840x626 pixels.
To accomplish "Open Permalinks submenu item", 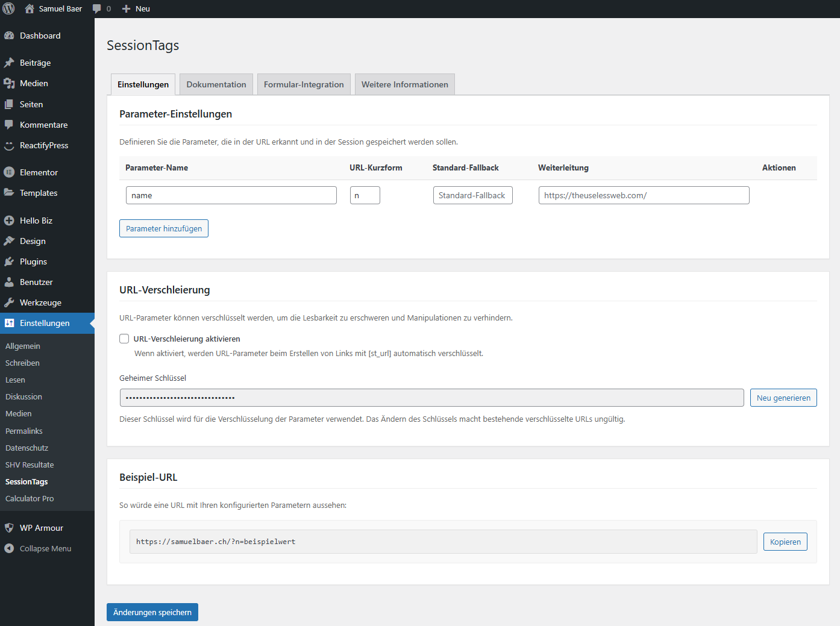I will pyautogui.click(x=24, y=431).
